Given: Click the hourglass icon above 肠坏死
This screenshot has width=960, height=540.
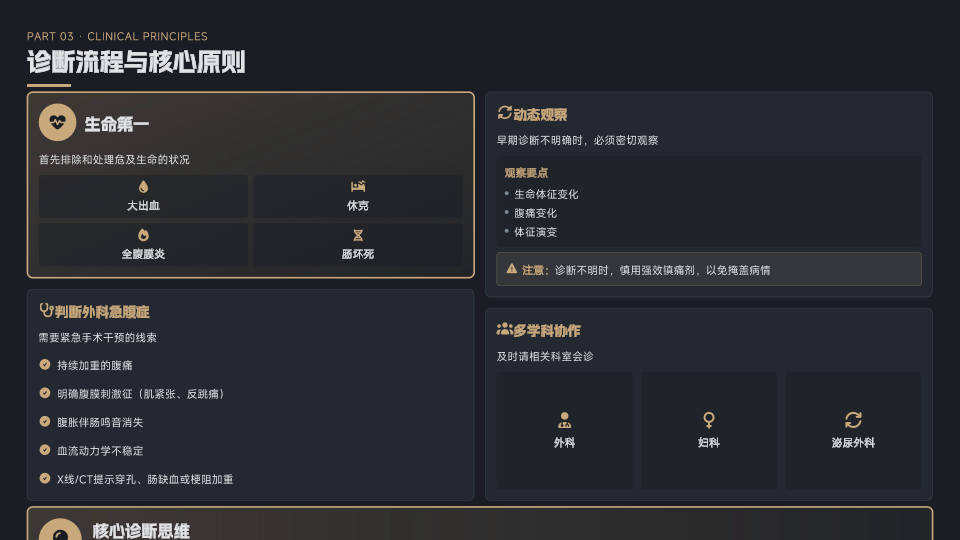Looking at the screenshot, I should point(358,235).
